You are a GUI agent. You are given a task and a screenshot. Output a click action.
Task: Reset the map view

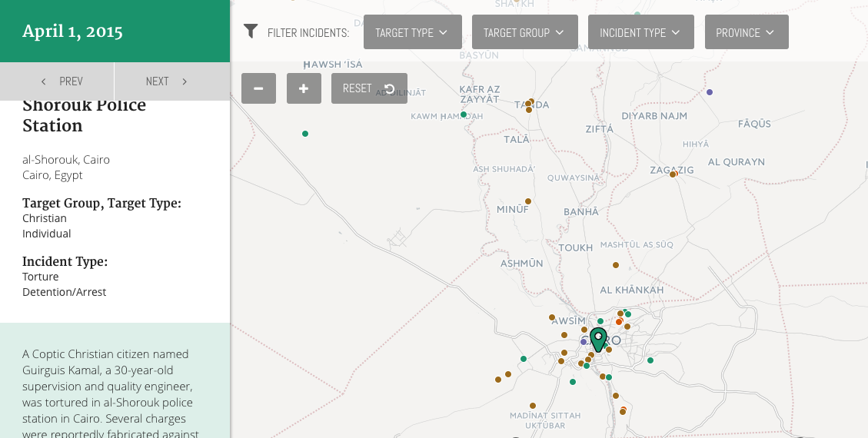pyautogui.click(x=369, y=88)
